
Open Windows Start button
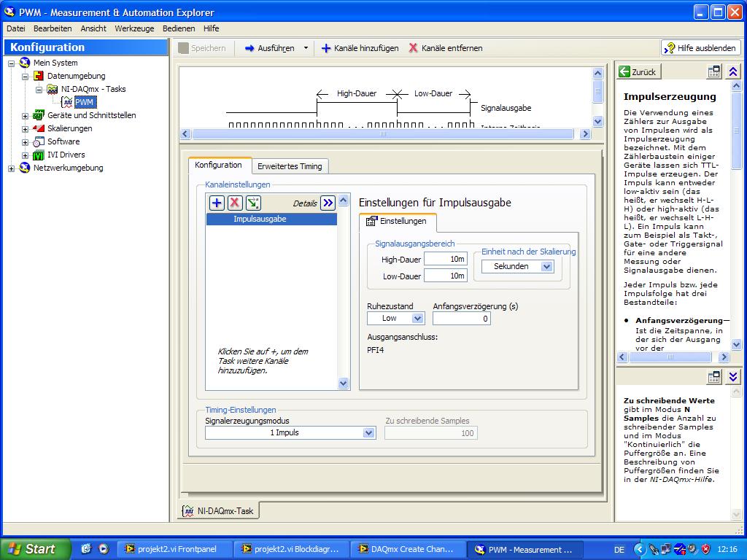pyautogui.click(x=35, y=549)
